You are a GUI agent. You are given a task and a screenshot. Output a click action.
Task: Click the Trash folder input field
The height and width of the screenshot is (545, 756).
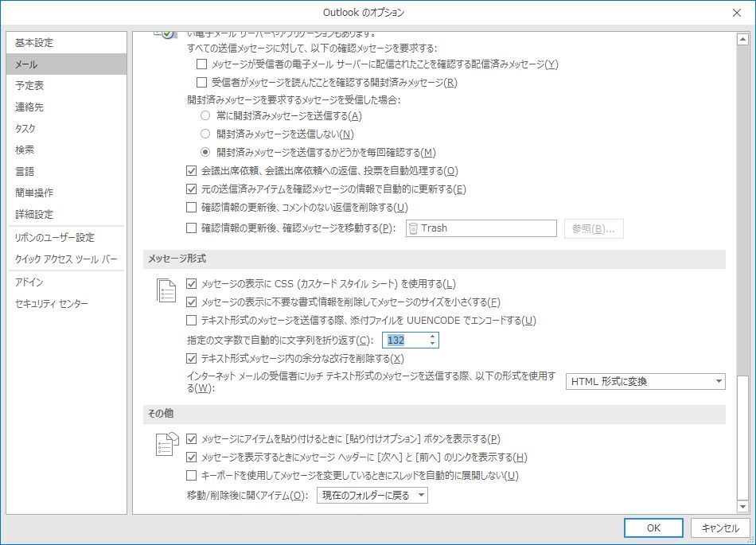pyautogui.click(x=481, y=228)
